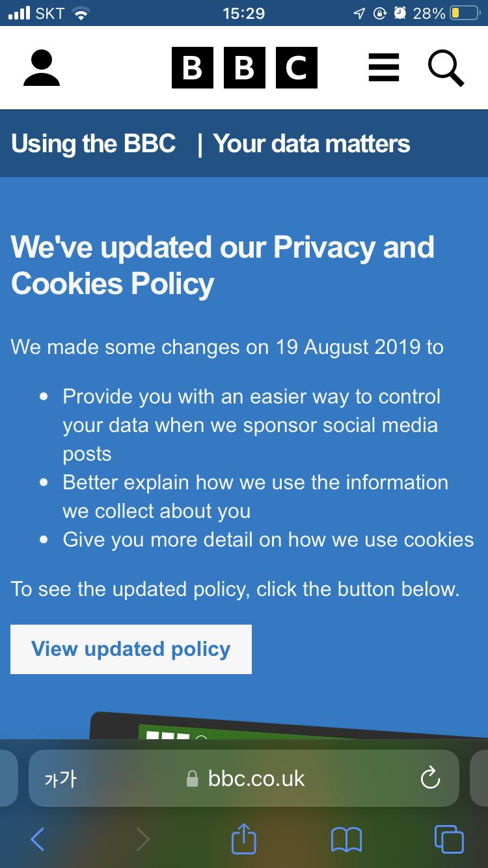Tap the device image below the button
Screen dimensions: 488x868
pos(289,725)
